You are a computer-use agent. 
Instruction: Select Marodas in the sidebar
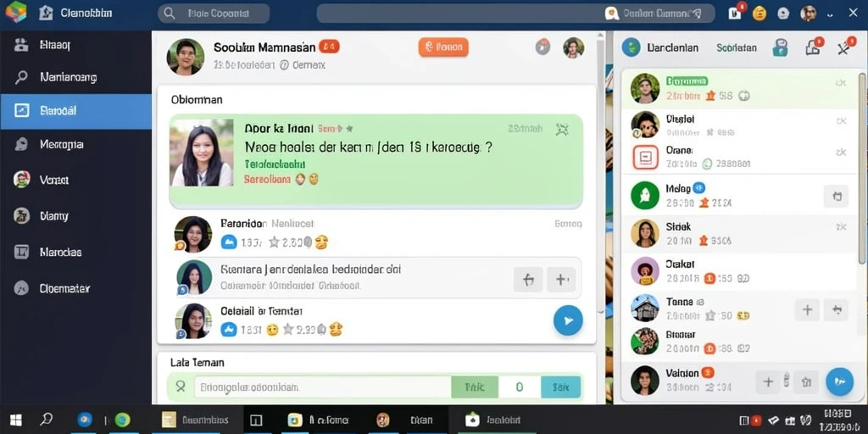click(x=75, y=253)
